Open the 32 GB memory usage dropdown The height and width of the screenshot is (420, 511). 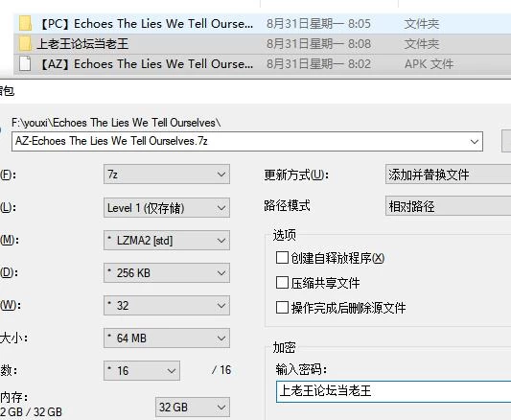(193, 407)
